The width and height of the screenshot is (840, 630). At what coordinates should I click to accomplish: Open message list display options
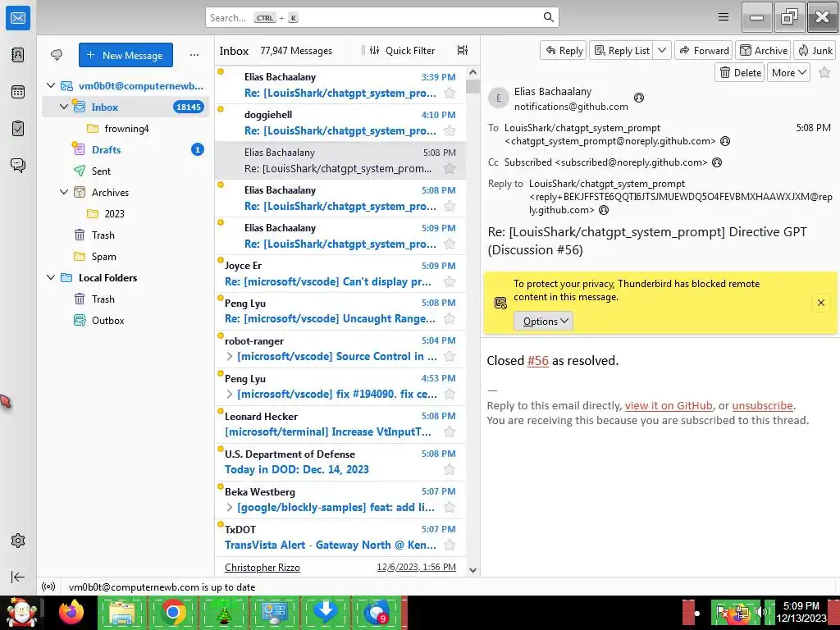tap(463, 50)
